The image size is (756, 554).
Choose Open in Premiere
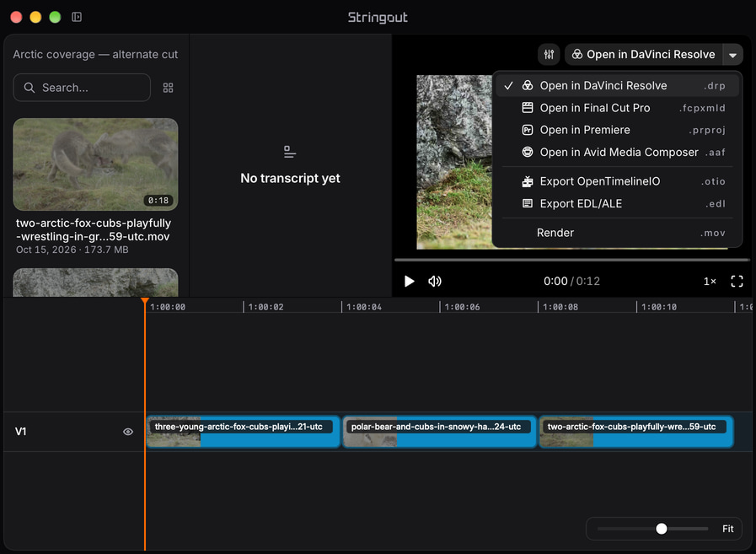pos(617,130)
